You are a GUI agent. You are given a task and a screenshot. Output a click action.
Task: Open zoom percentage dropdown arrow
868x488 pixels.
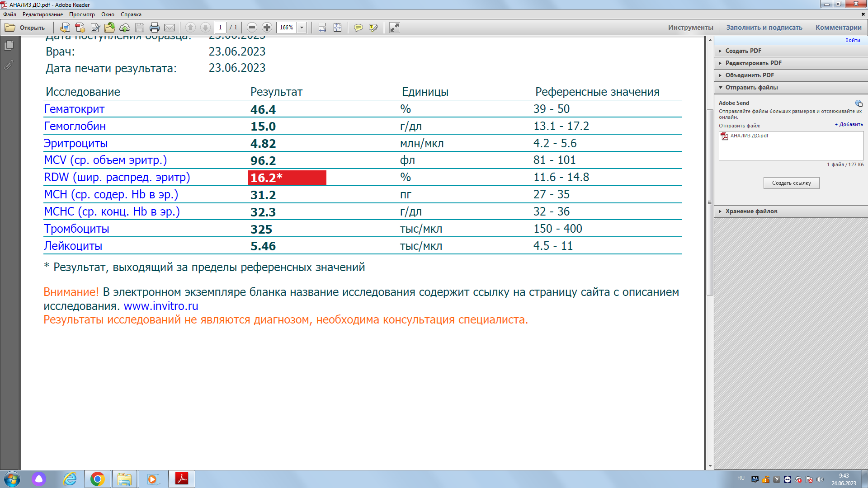click(x=302, y=28)
